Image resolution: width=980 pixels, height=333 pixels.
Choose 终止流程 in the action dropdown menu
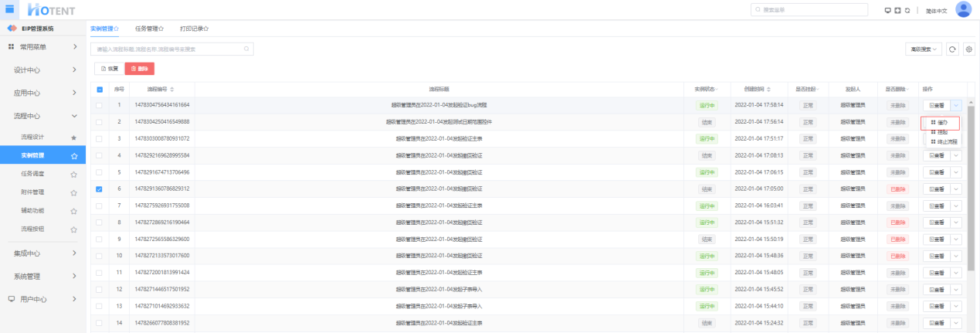pos(942,142)
